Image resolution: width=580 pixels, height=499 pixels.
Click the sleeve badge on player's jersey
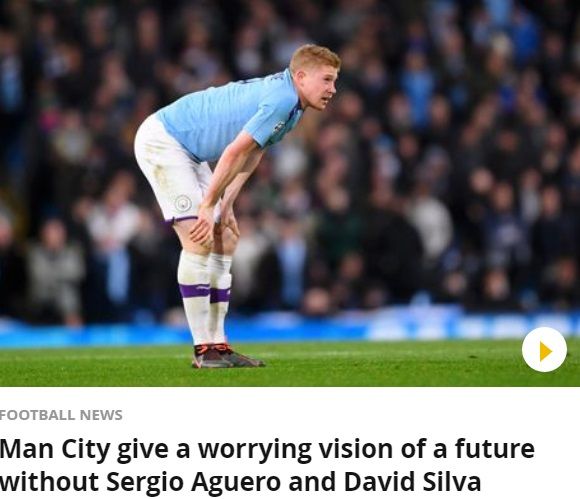(x=278, y=127)
